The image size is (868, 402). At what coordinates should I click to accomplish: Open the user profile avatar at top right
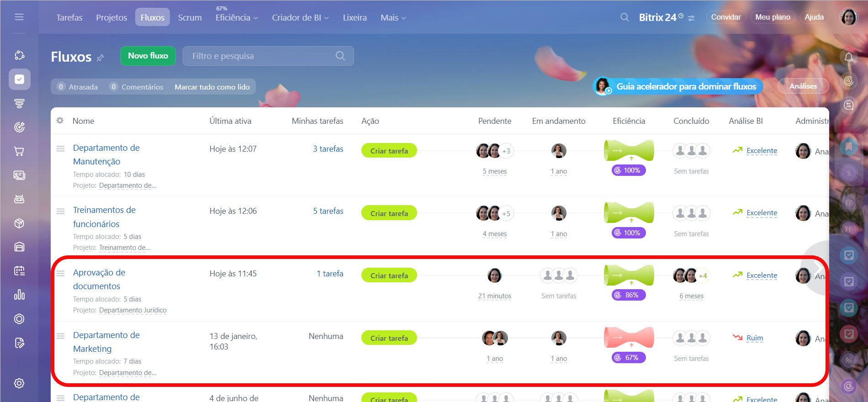[849, 17]
